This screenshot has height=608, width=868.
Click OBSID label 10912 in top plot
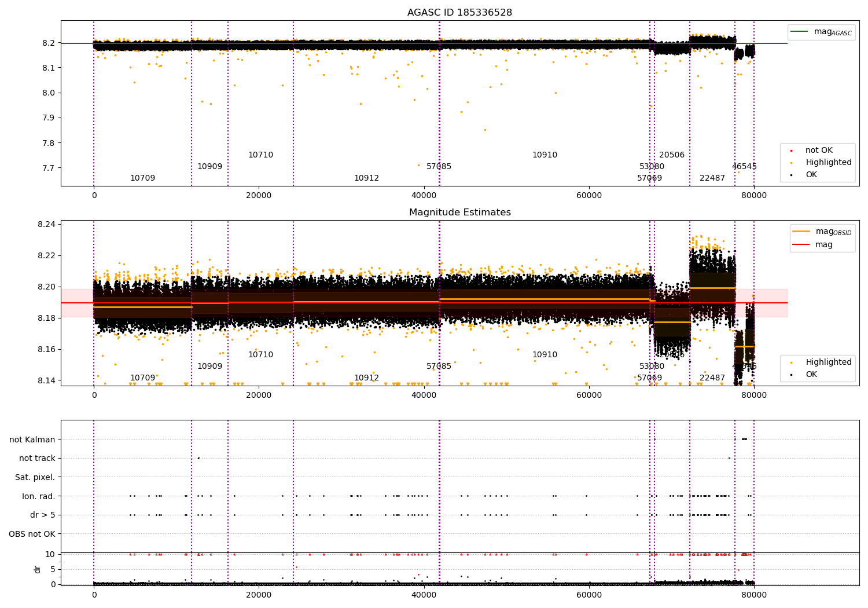[366, 178]
